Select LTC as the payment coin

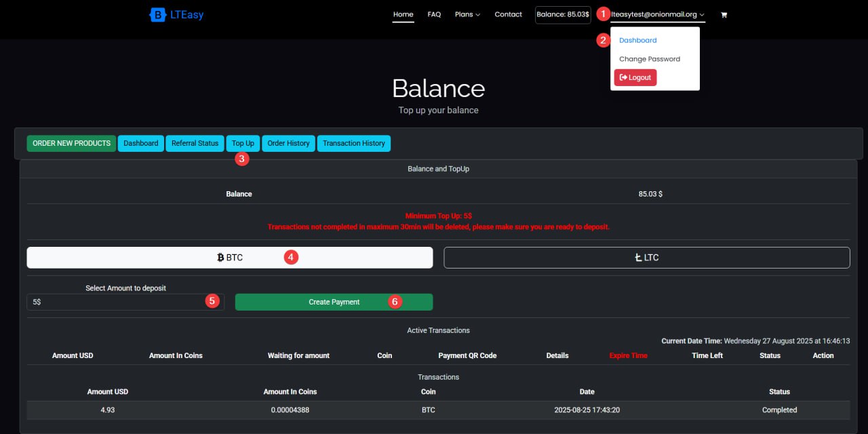click(x=646, y=258)
